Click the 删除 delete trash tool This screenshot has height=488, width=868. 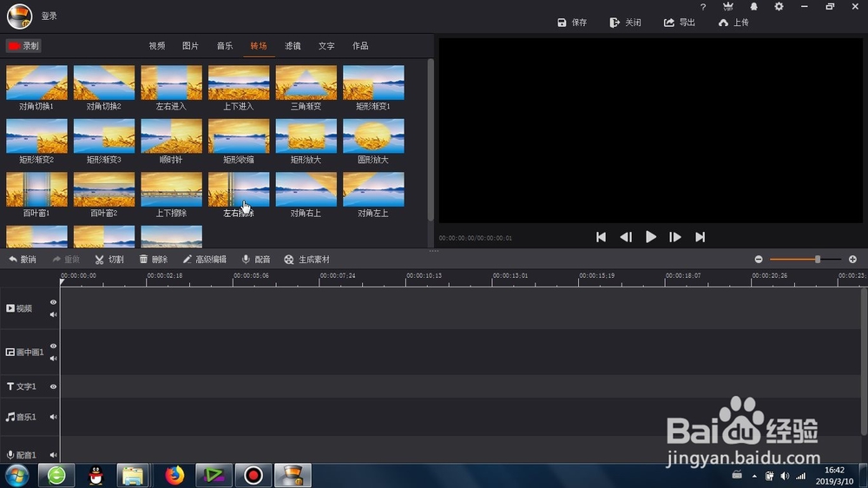tap(154, 260)
